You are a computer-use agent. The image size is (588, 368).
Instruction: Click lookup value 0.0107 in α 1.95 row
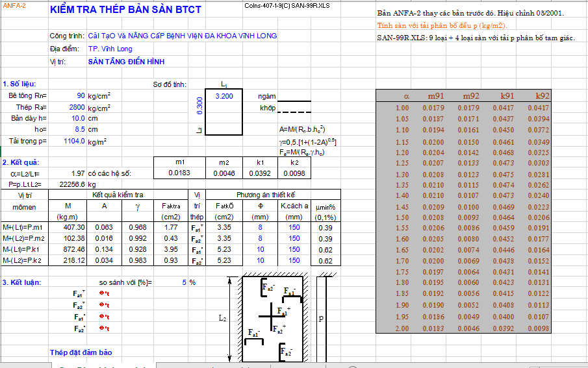click(x=539, y=317)
